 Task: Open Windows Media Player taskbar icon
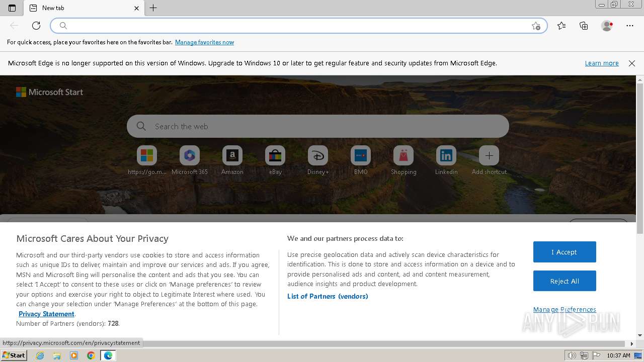click(x=74, y=355)
